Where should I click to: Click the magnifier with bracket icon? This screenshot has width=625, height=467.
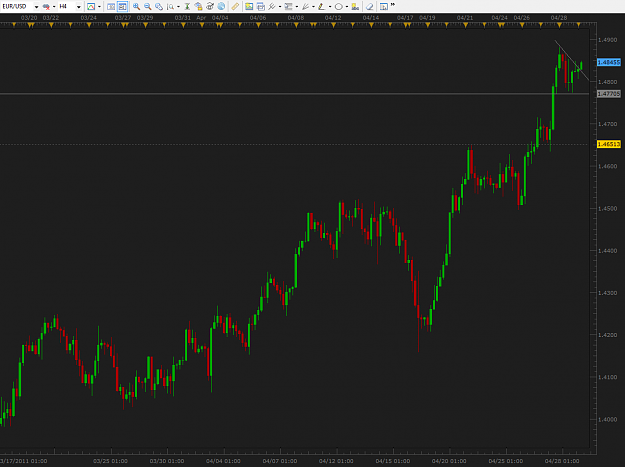pos(171,7)
